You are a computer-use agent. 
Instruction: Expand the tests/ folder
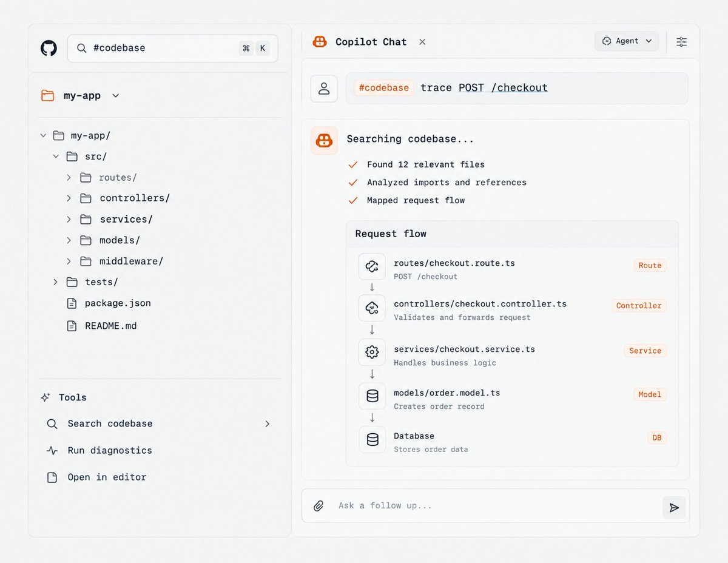pos(55,282)
